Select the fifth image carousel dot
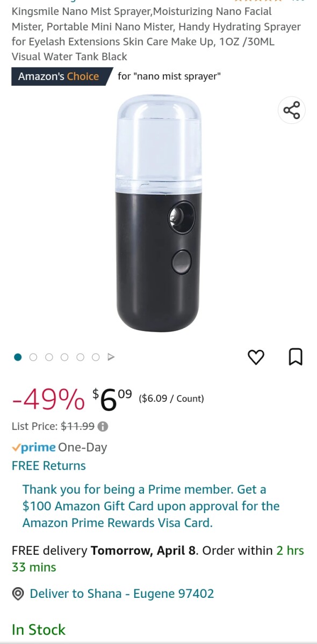Screen dimensions: 317x644 pos(80,357)
